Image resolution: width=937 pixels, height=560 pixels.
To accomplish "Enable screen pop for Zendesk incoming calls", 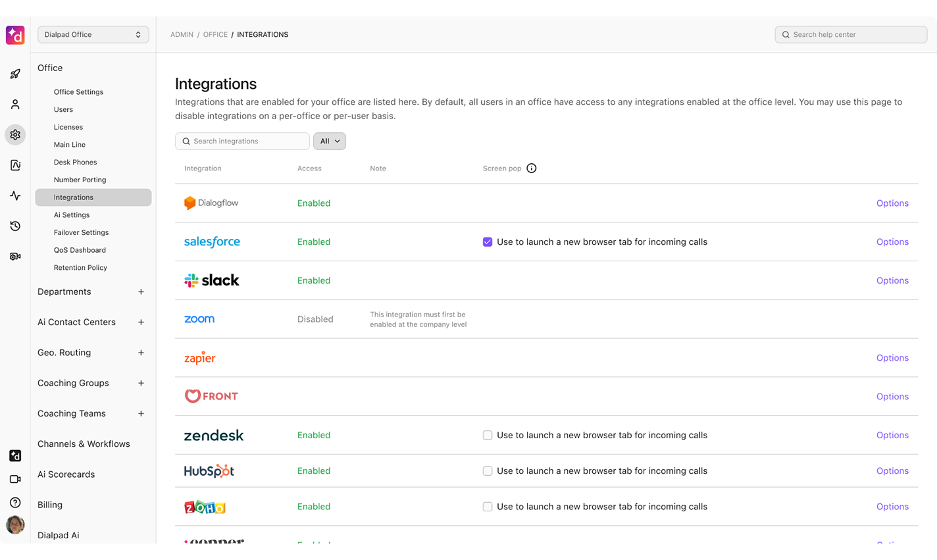I will [x=487, y=435].
